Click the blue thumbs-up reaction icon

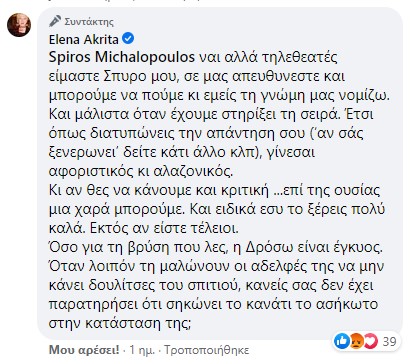[342, 341]
